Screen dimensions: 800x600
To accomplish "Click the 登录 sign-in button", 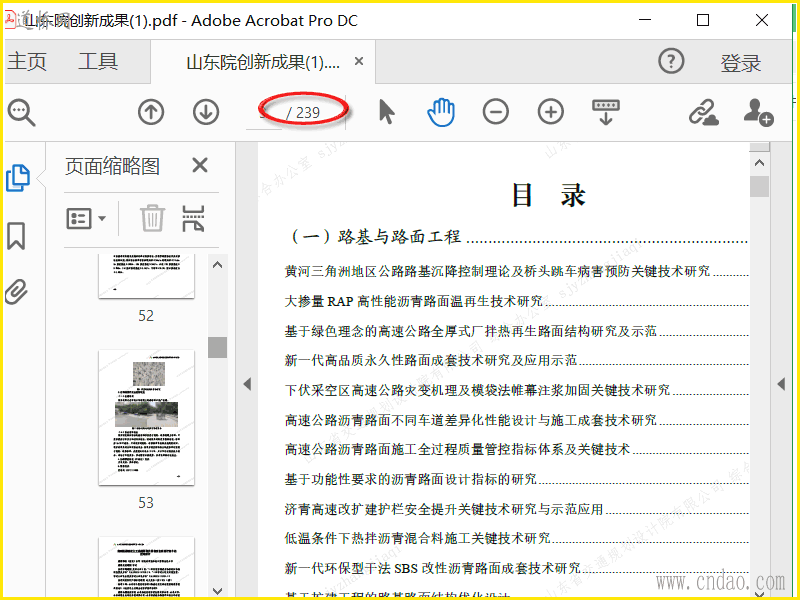I will (741, 63).
